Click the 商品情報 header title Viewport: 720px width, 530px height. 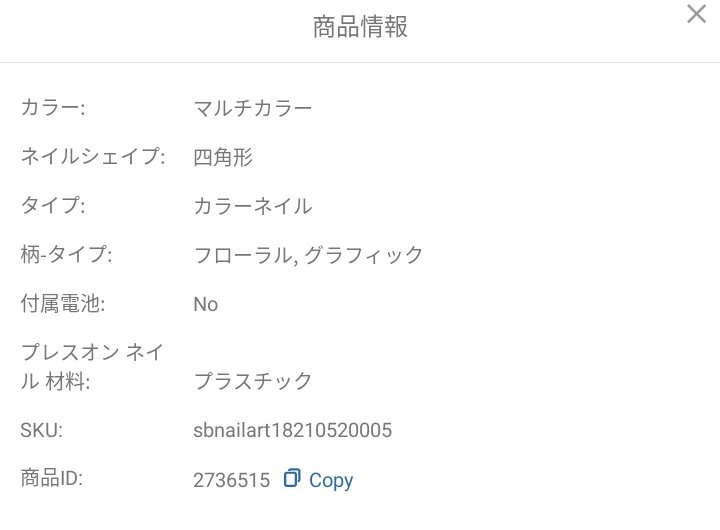tap(360, 28)
